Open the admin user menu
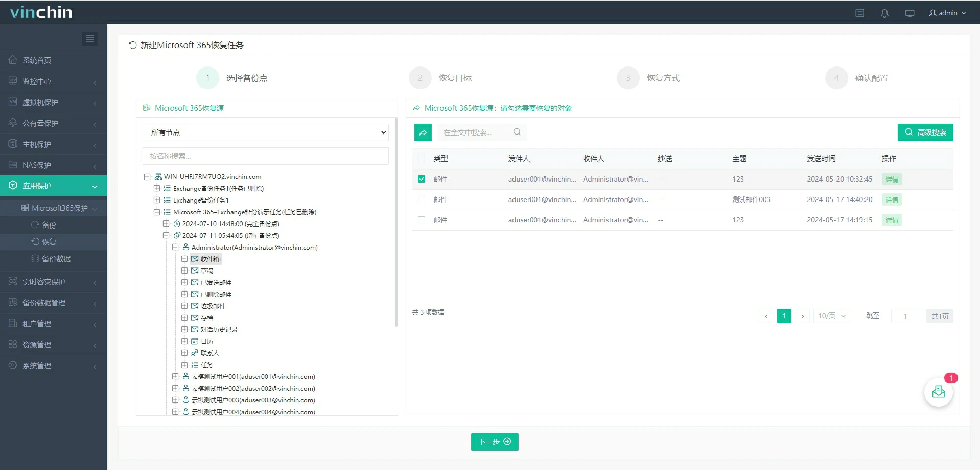Viewport: 980px width, 470px height. coord(947,13)
